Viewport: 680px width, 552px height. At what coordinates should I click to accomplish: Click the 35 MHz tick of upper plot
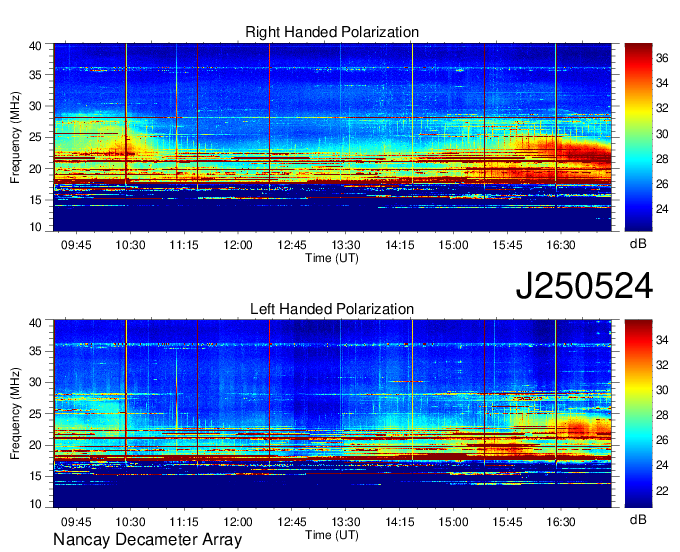tap(36, 75)
